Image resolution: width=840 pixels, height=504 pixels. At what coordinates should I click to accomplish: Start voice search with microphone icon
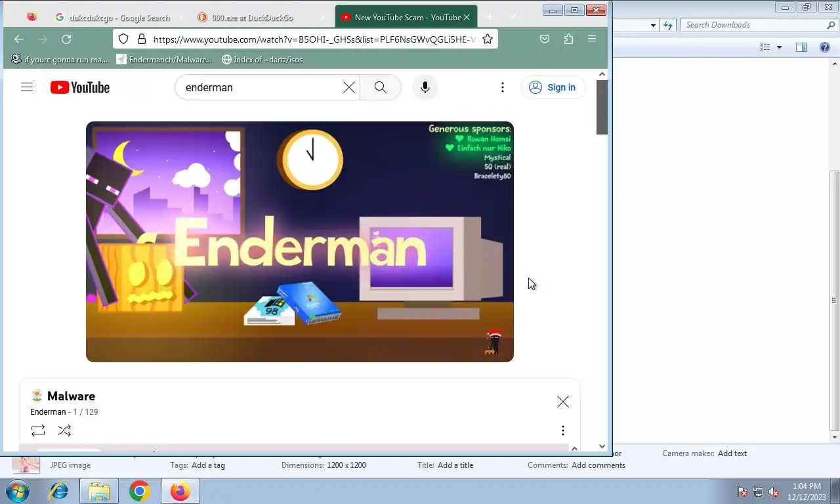425,87
